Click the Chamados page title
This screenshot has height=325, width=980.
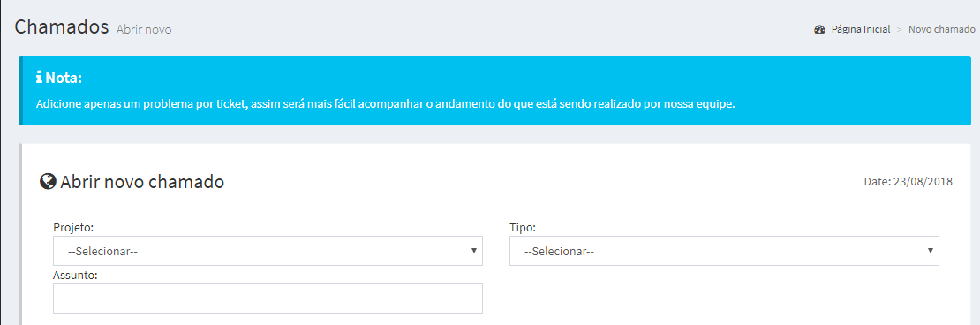(x=61, y=26)
